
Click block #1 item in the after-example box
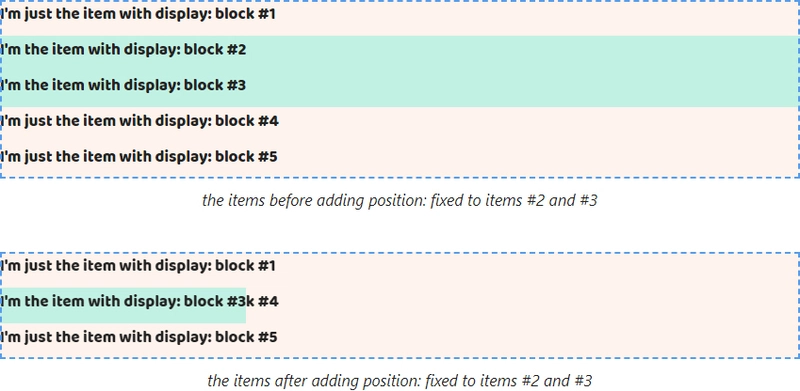pyautogui.click(x=139, y=266)
